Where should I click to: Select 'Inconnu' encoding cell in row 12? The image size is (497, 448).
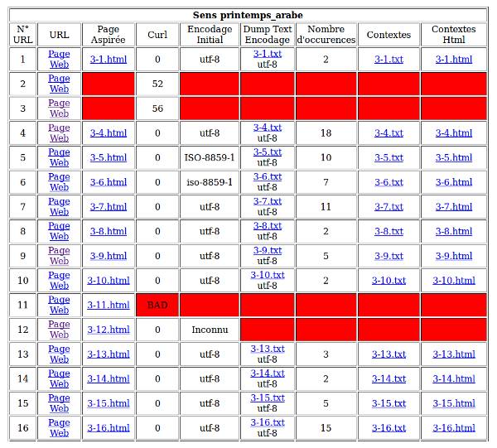210,330
